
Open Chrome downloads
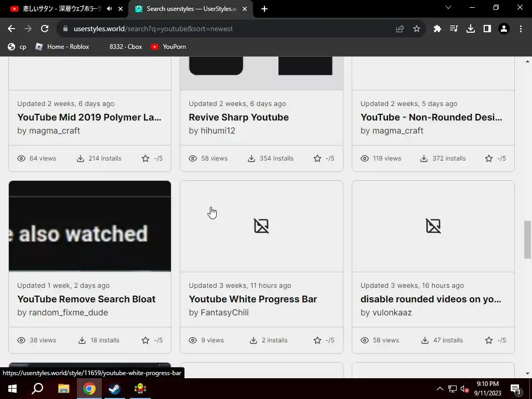(471, 29)
